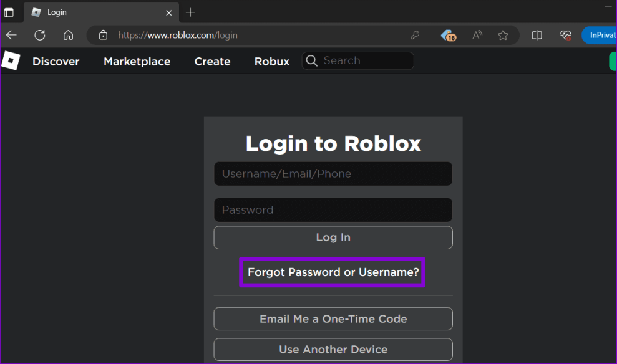617x364 pixels.
Task: Refresh the Roblox login page
Action: (x=40, y=35)
